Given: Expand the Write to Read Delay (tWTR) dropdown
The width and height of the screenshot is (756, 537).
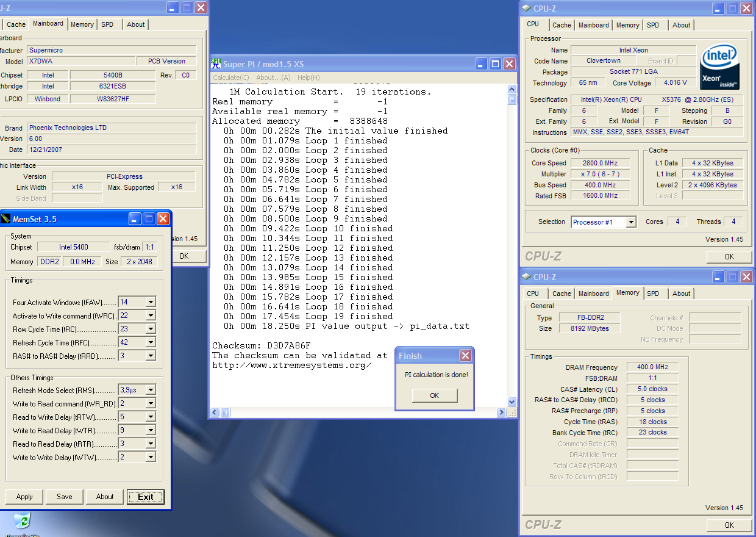Looking at the screenshot, I should 151,430.
